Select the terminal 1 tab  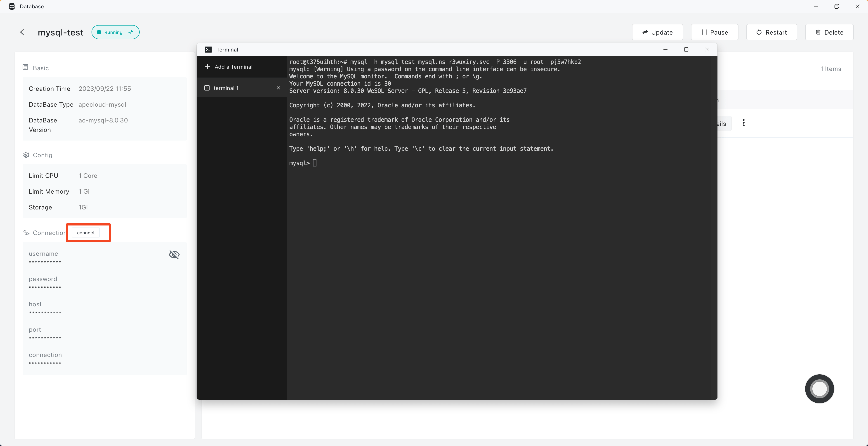(226, 88)
